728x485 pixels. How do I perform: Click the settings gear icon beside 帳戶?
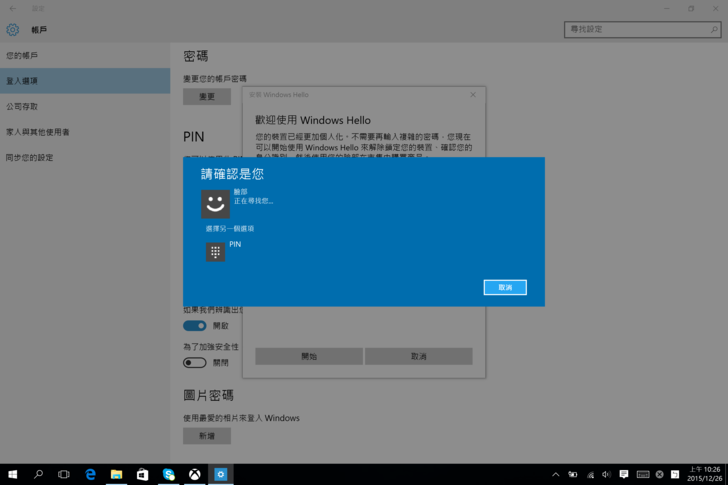click(13, 30)
